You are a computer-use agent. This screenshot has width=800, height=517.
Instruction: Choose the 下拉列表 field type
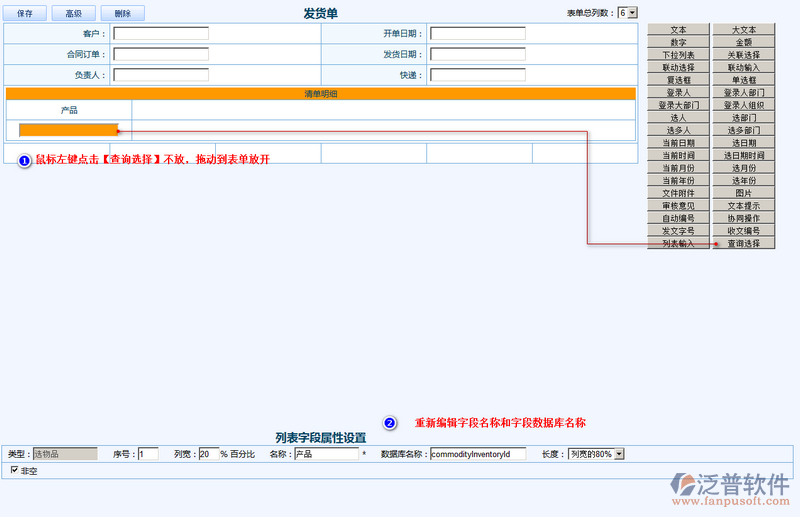pos(678,55)
